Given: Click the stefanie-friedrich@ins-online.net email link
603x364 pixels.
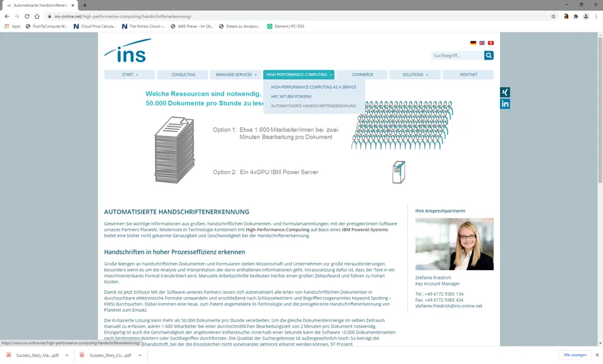Looking at the screenshot, I should pyautogui.click(x=448, y=306).
